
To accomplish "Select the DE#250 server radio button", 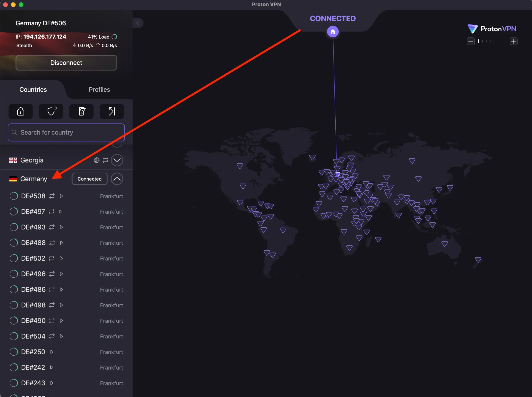I will (14, 352).
